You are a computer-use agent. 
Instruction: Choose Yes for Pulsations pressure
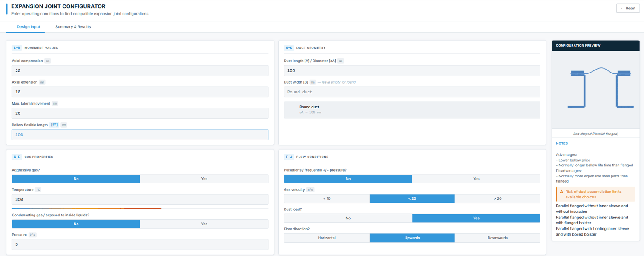pyautogui.click(x=476, y=179)
